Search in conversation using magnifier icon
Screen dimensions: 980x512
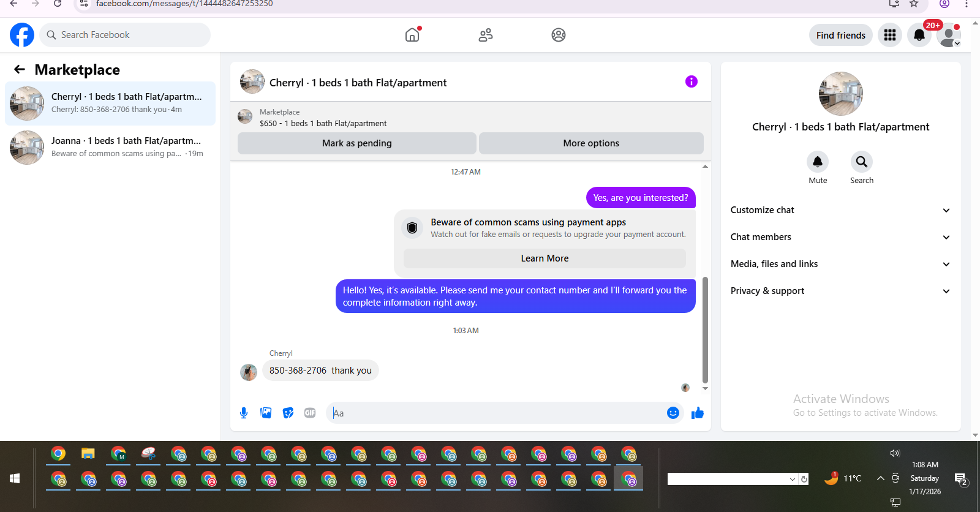(862, 162)
